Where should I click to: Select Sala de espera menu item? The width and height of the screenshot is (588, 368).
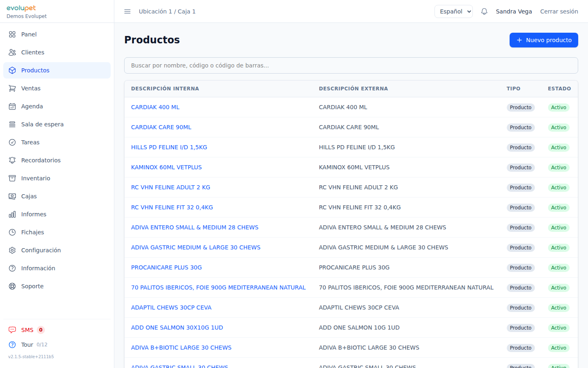point(42,124)
